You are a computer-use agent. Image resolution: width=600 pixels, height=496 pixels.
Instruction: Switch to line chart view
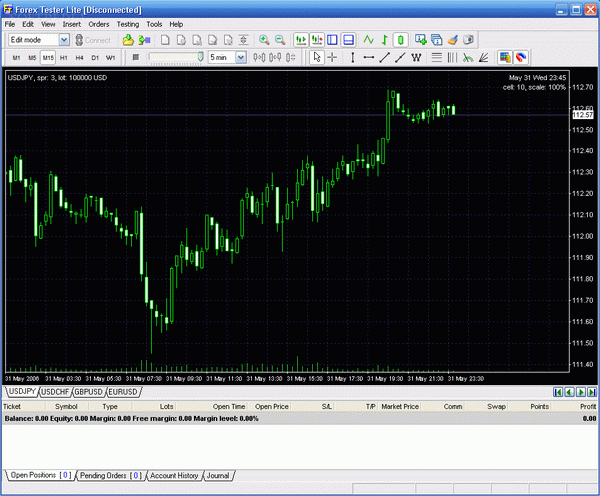coord(368,40)
